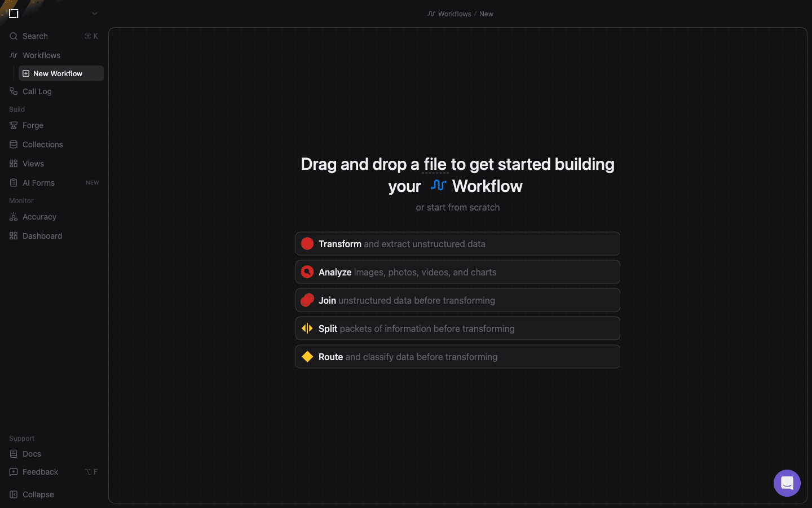812x508 pixels.
Task: Open AI Forms via its clipboard icon
Action: (13, 183)
